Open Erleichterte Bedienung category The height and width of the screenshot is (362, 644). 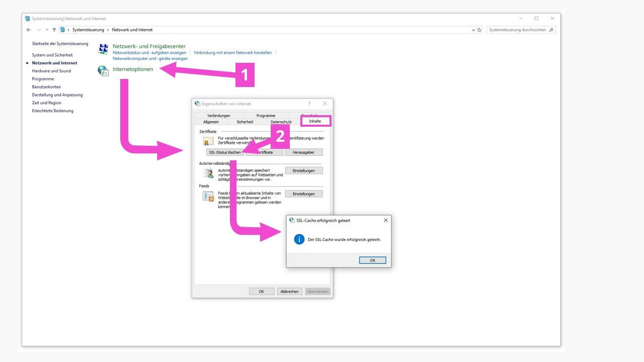(x=53, y=111)
